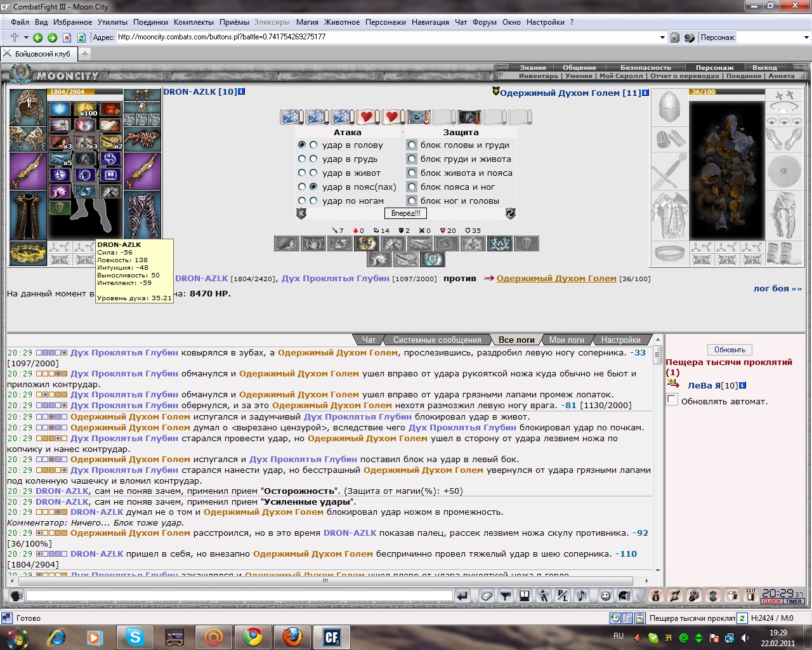Use the first heart healing scroll
The width and height of the screenshot is (812, 650).
[x=367, y=117]
